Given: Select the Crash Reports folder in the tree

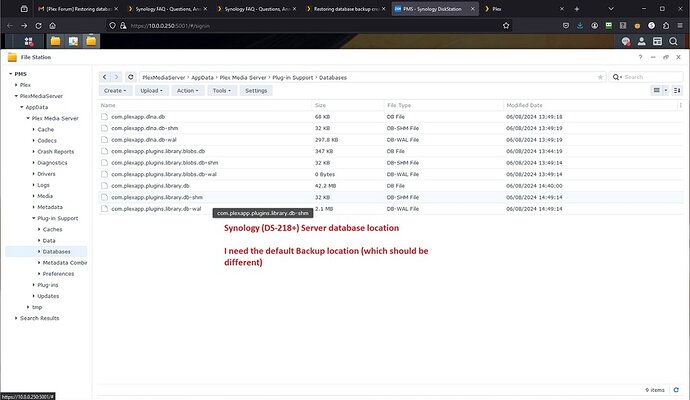Looking at the screenshot, I should [55, 151].
